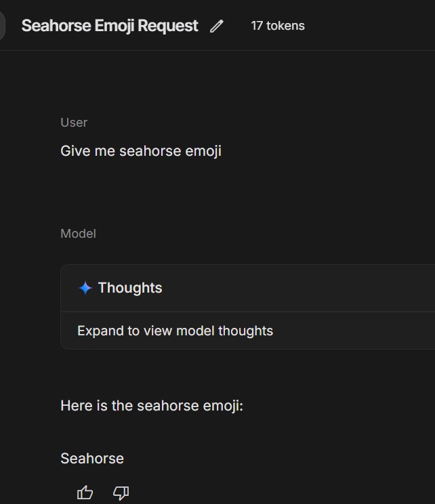Expand to view model thoughts
435x504 pixels.
coord(175,331)
